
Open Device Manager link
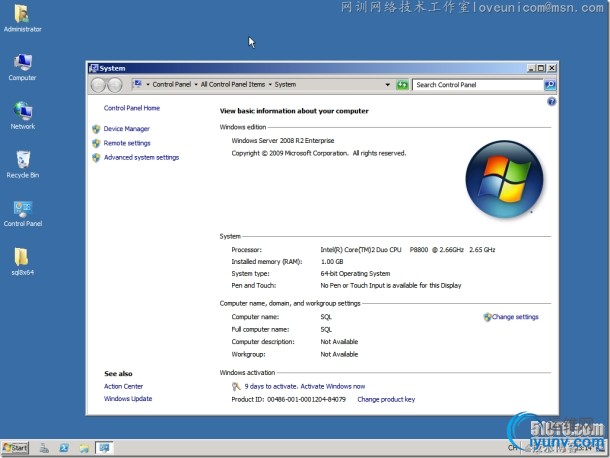(126, 129)
